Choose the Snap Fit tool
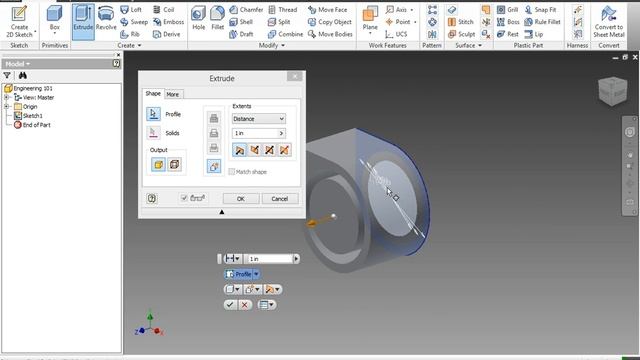 coord(540,9)
